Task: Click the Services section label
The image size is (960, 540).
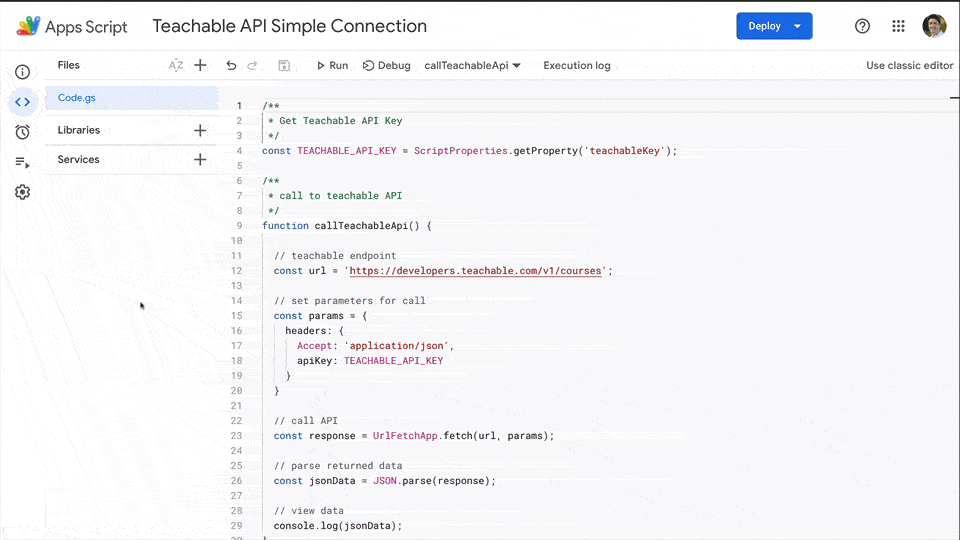Action: pos(78,160)
